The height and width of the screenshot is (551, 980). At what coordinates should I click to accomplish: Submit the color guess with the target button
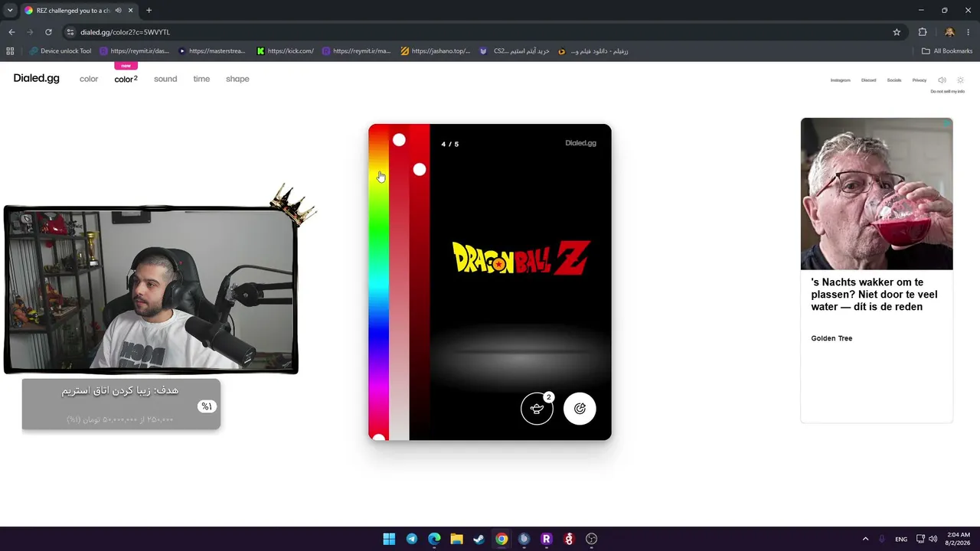580,409
